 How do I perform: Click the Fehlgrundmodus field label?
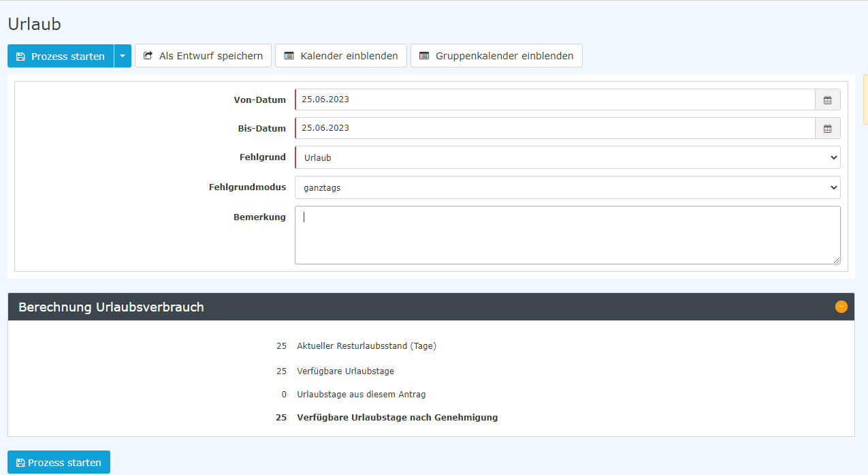pyautogui.click(x=247, y=187)
